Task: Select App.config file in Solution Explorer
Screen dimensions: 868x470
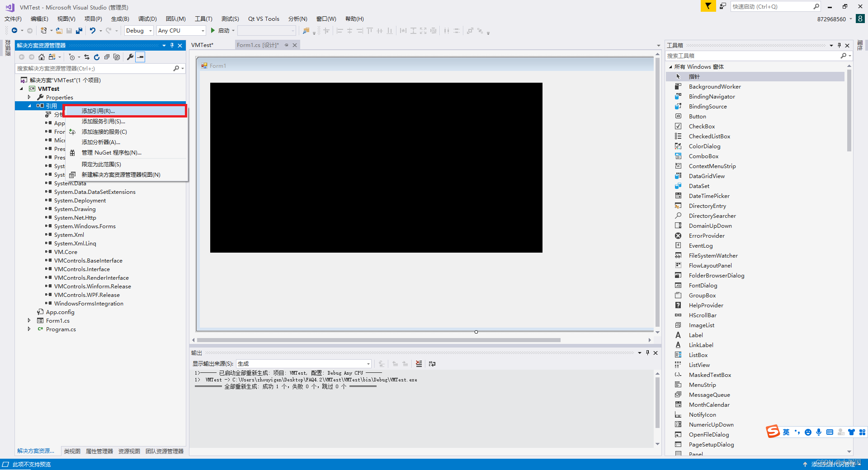Action: [x=60, y=312]
